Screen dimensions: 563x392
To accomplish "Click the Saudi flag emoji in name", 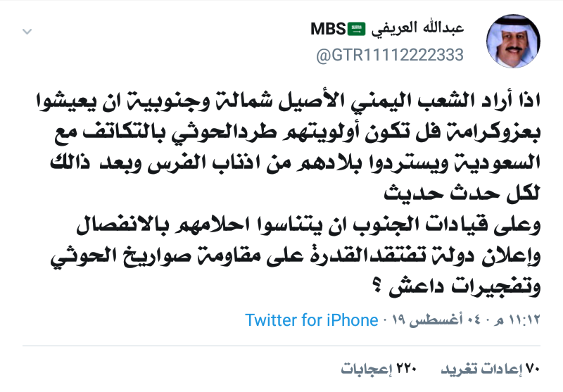I will click(x=357, y=29).
